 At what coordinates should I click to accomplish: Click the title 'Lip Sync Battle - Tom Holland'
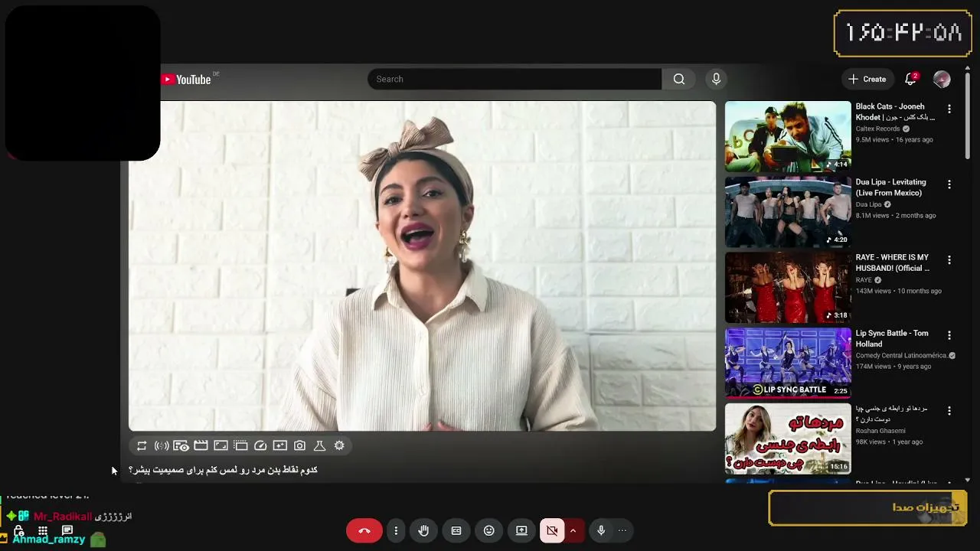tap(892, 338)
